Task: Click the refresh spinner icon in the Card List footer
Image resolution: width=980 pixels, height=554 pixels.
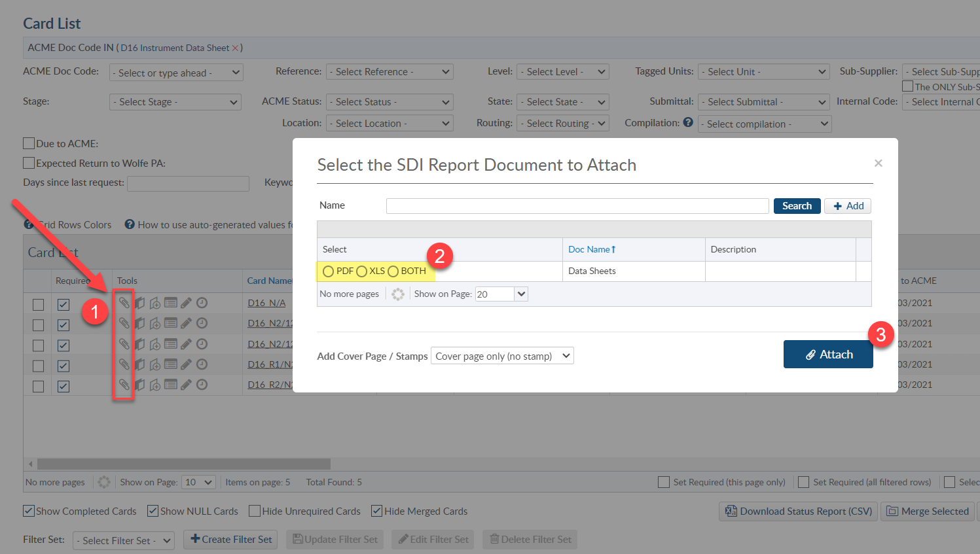Action: (104, 482)
